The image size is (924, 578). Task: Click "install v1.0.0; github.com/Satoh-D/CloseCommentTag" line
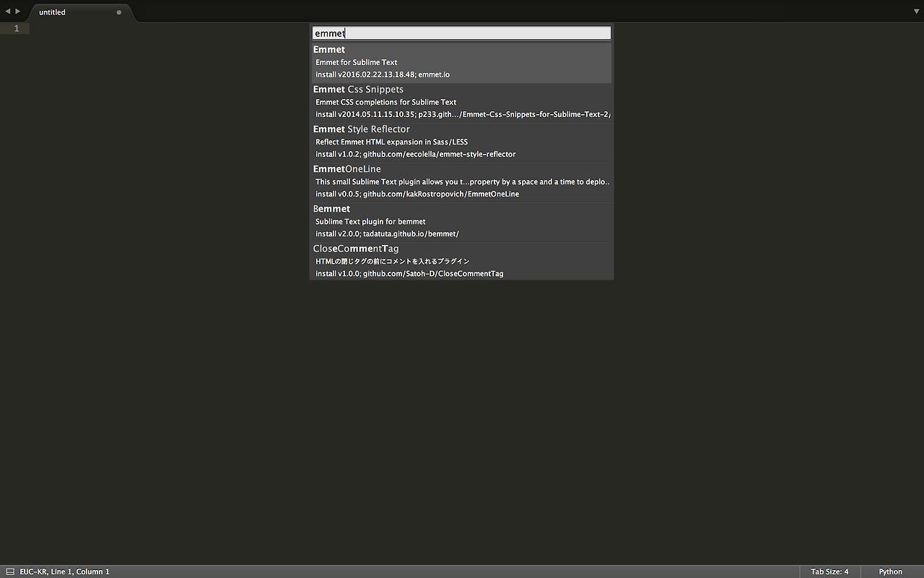pyautogui.click(x=409, y=274)
